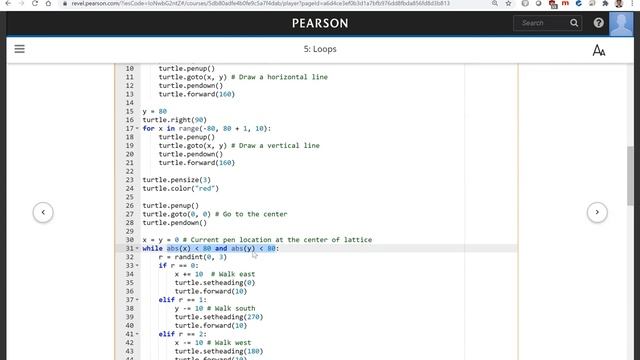Click the '5: Loops' chapter title
The width and height of the screenshot is (640, 360).
pyautogui.click(x=320, y=49)
